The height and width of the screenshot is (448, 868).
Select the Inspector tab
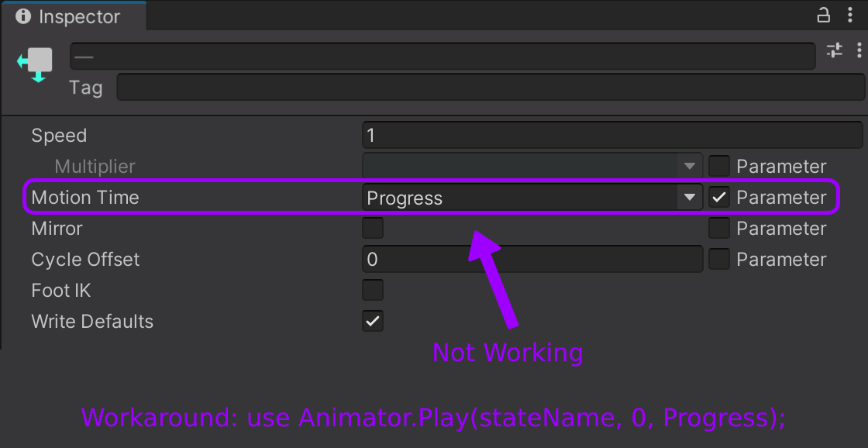(72, 16)
